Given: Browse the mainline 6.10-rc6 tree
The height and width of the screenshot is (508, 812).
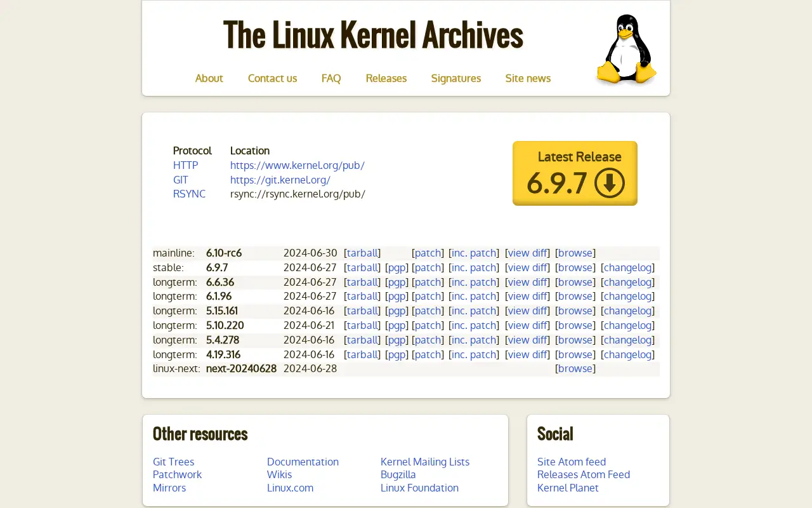Looking at the screenshot, I should 575,253.
